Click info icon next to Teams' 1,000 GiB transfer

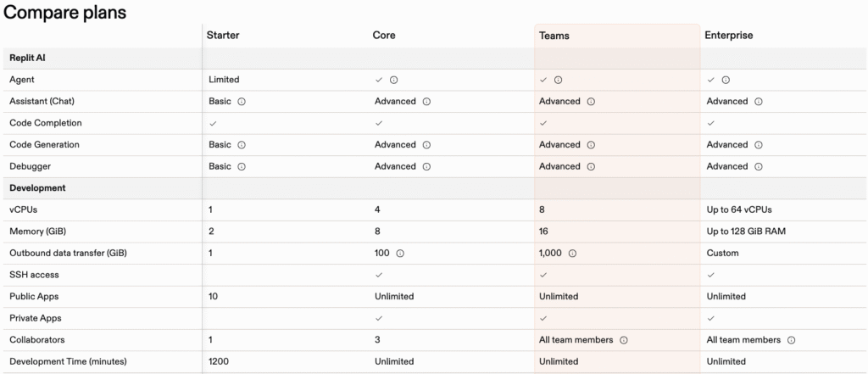(572, 254)
